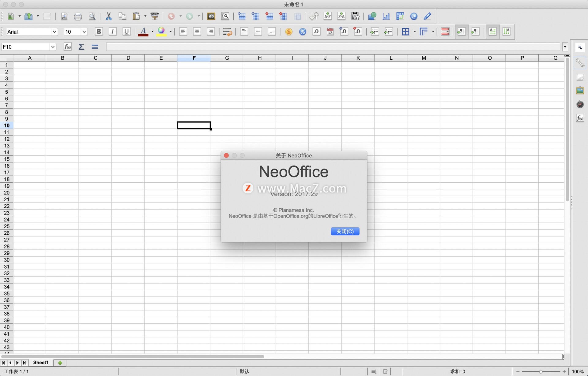Toggle Bold formatting

point(99,32)
